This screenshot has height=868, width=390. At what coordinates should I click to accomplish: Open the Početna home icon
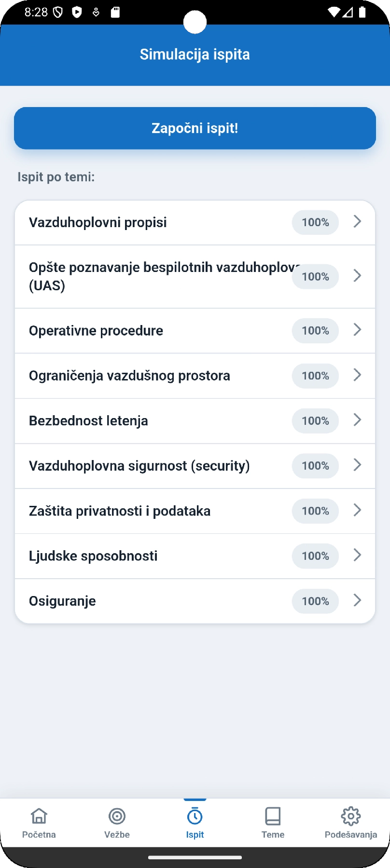(39, 816)
